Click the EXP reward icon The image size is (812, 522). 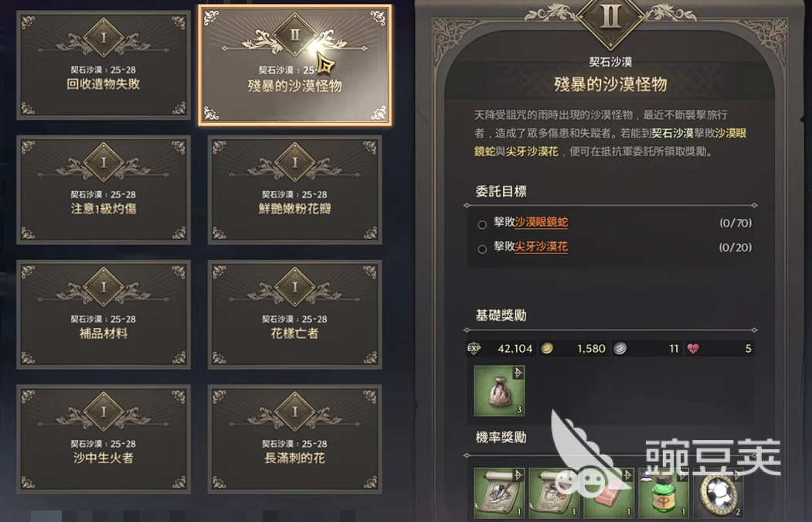point(474,348)
